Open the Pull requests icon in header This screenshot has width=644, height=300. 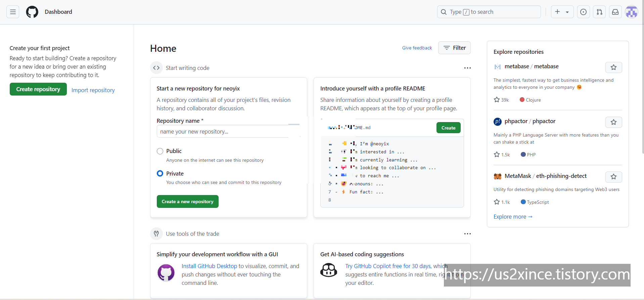tap(599, 12)
